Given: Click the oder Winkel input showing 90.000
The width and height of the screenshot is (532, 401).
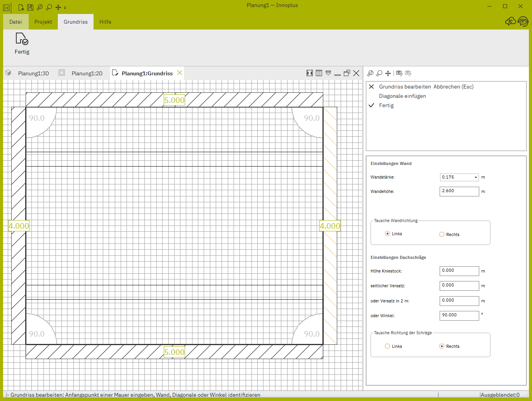Looking at the screenshot, I should tap(459, 316).
